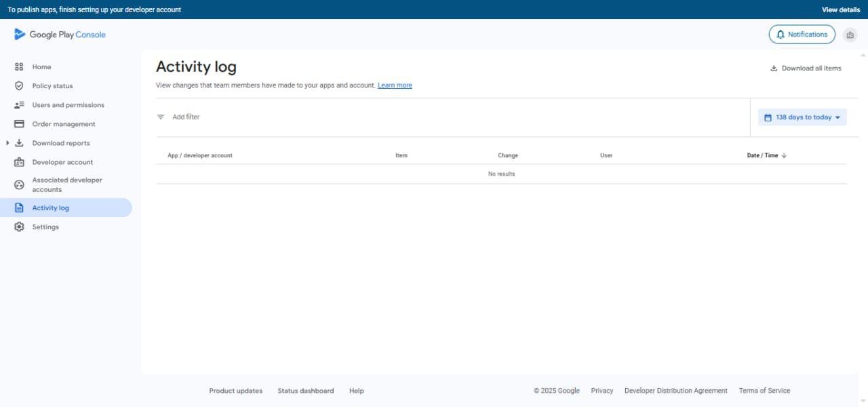
Task: Click the Download reports download icon
Action: (19, 143)
